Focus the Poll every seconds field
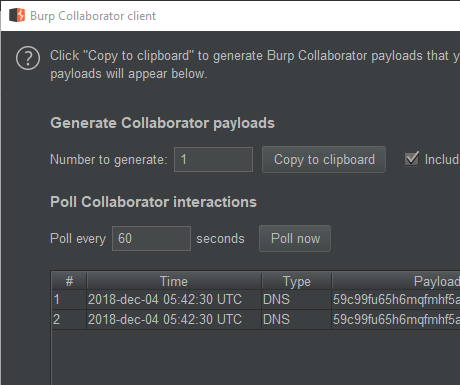 coord(151,238)
